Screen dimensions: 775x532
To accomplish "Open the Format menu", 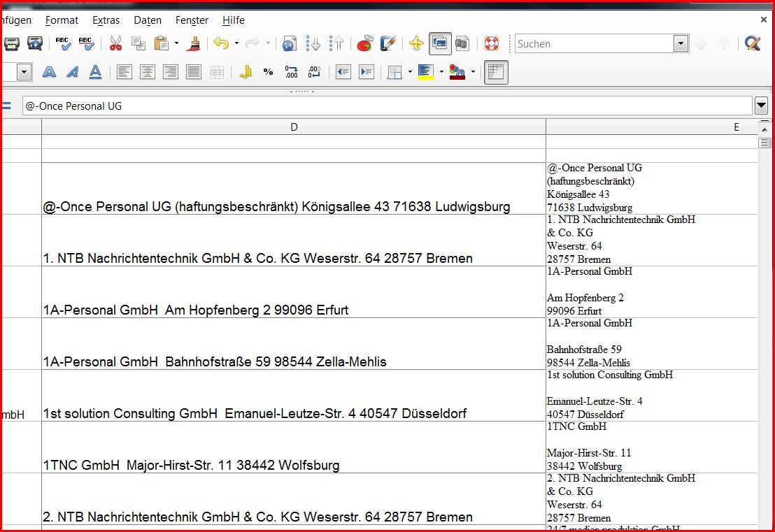I will [x=62, y=20].
